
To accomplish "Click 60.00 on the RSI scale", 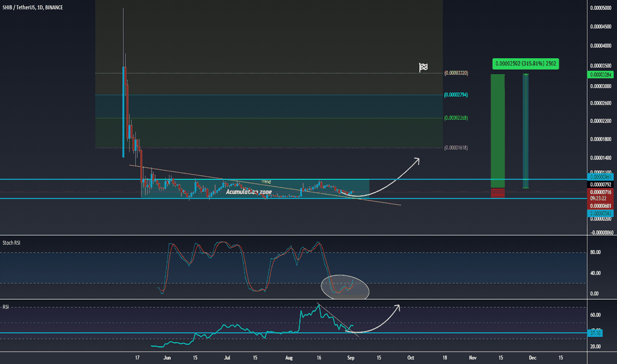I will pos(595,315).
